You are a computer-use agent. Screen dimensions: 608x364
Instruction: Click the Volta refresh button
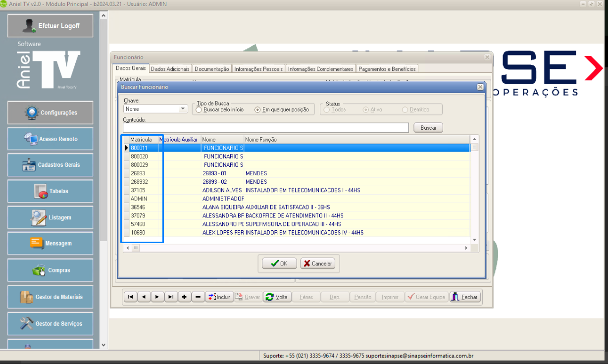click(x=277, y=297)
